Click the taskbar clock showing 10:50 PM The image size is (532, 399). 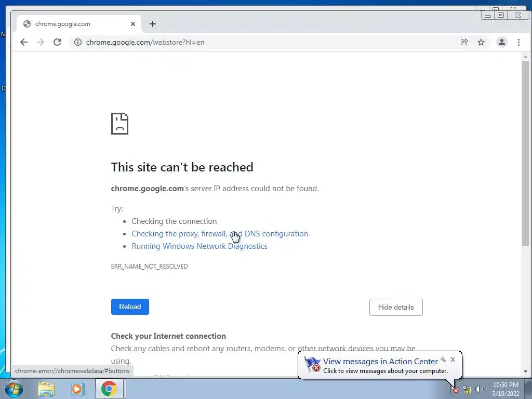click(x=506, y=389)
